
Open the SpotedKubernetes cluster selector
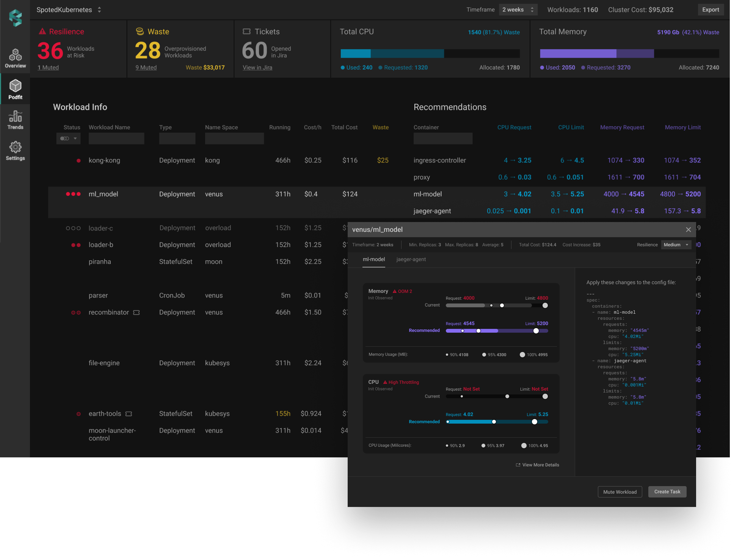69,10
